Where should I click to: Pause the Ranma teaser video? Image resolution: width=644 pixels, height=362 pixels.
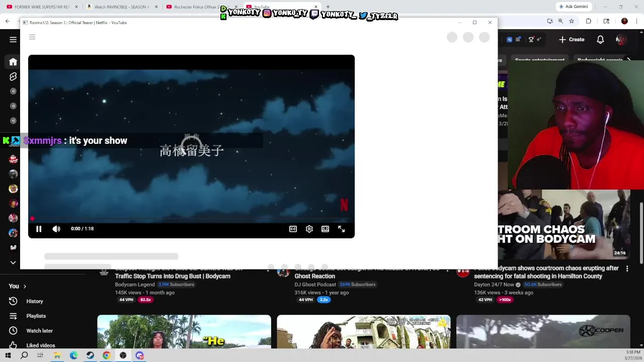pyautogui.click(x=39, y=229)
